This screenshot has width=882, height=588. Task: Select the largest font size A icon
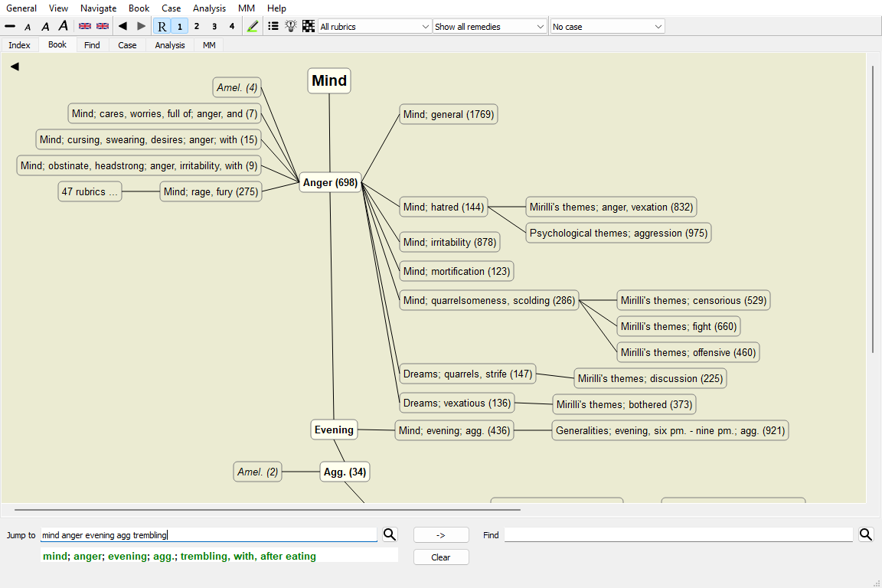pos(63,26)
